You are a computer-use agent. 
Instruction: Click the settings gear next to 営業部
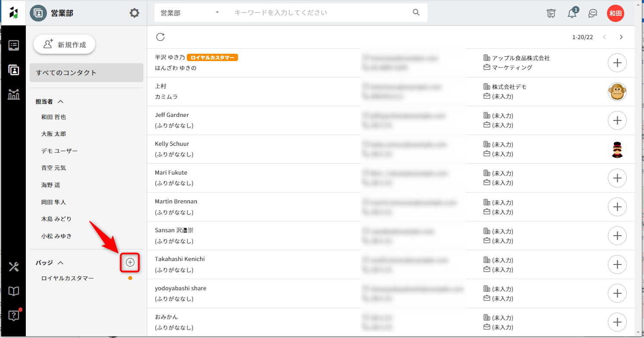[x=134, y=13]
